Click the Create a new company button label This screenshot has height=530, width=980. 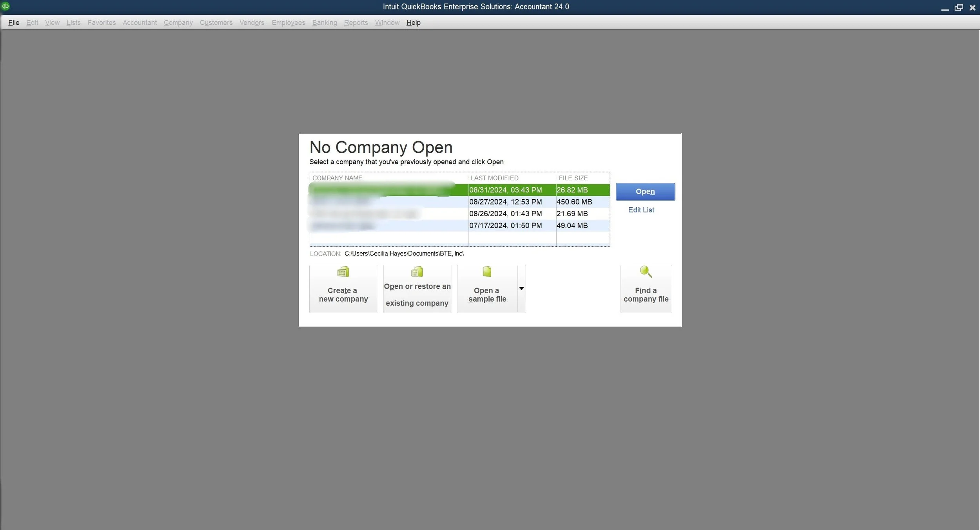(x=343, y=295)
